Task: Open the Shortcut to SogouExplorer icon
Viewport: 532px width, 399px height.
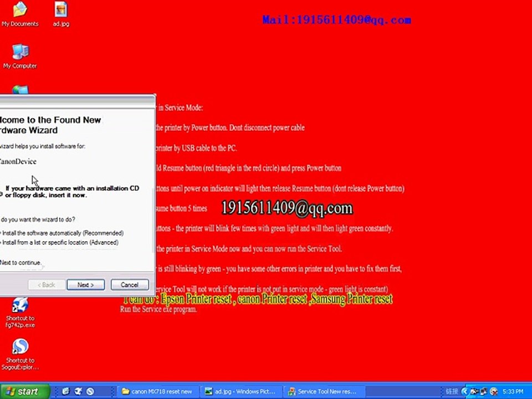Action: point(20,354)
